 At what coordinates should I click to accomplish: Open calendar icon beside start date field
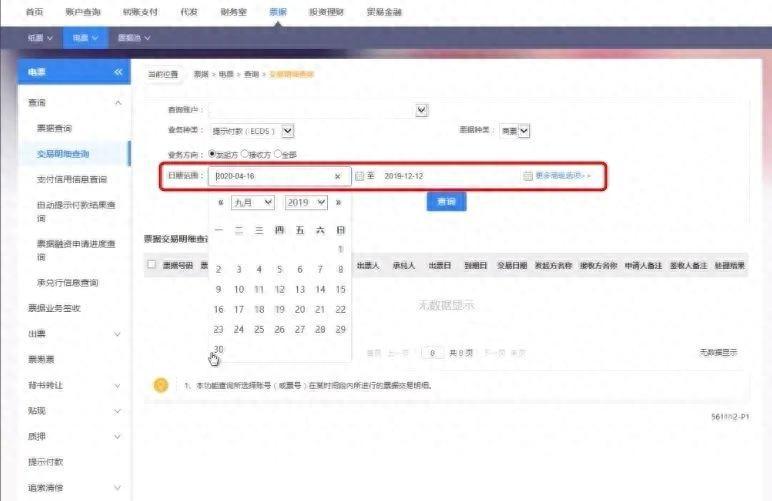click(x=359, y=176)
